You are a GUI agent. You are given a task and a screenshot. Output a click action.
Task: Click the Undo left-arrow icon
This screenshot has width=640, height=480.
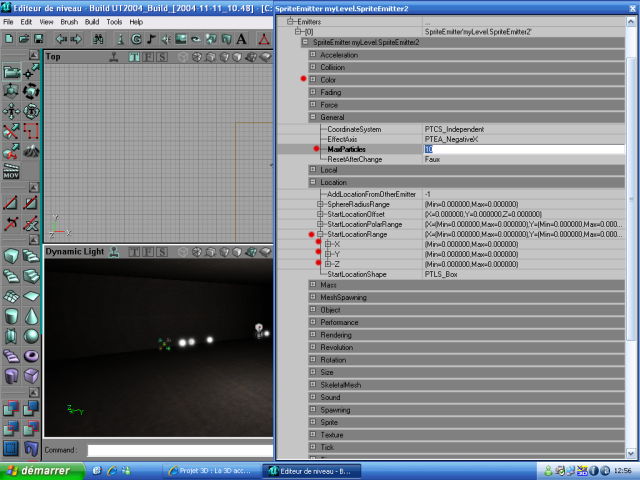61,39
